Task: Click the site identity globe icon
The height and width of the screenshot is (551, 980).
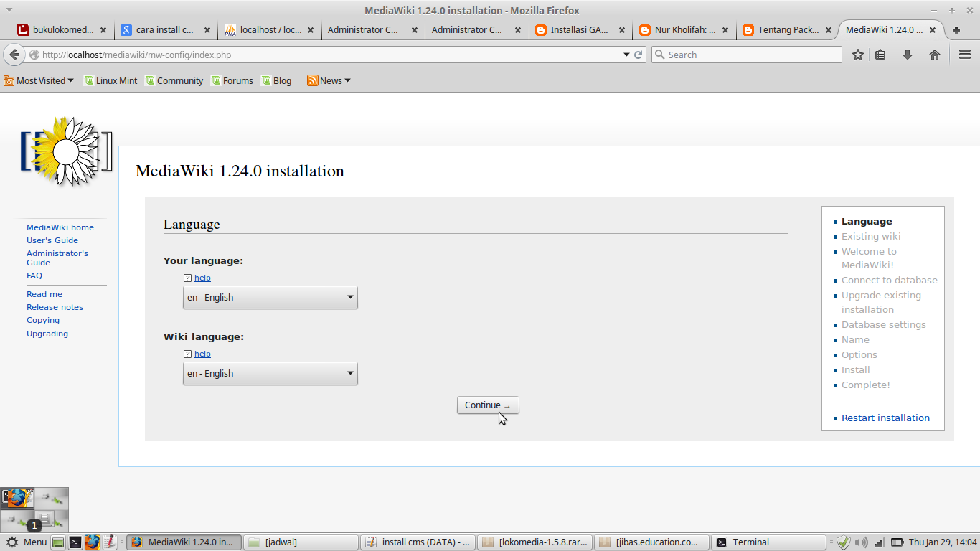Action: [x=34, y=55]
